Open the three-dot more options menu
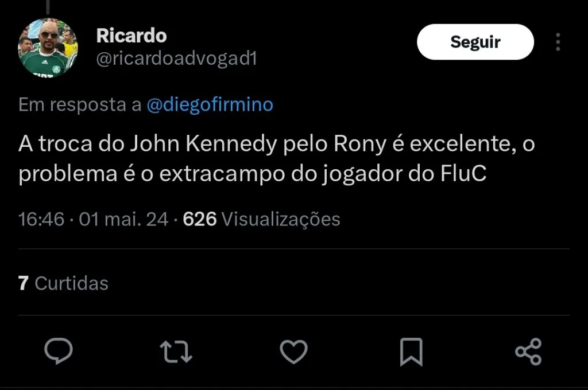 [x=558, y=42]
